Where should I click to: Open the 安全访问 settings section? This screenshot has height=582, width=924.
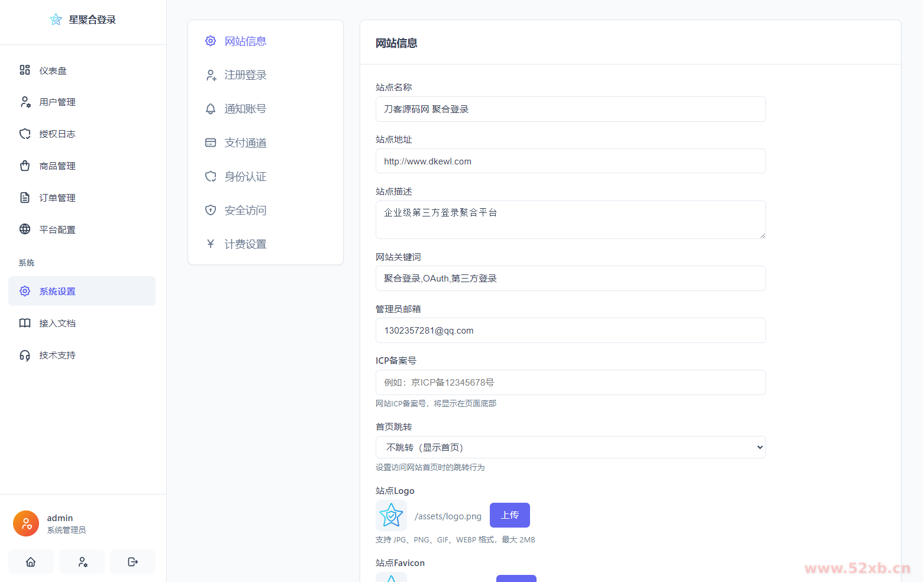point(245,211)
